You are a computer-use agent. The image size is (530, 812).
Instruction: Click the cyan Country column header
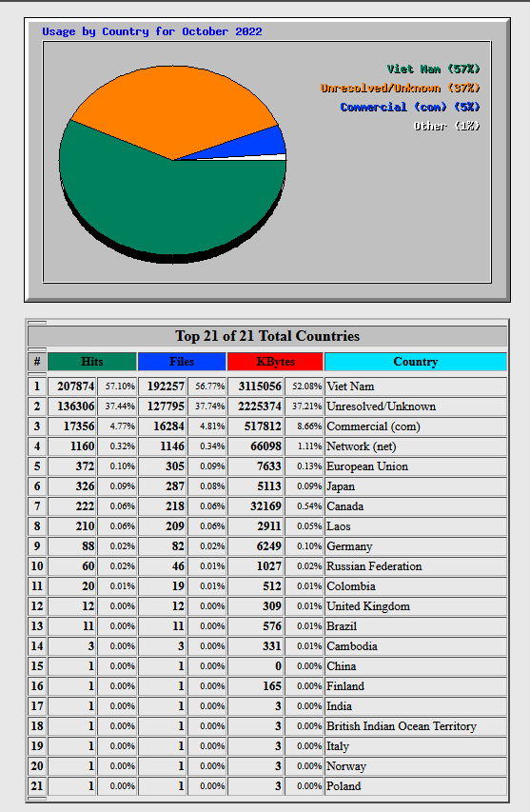(416, 362)
